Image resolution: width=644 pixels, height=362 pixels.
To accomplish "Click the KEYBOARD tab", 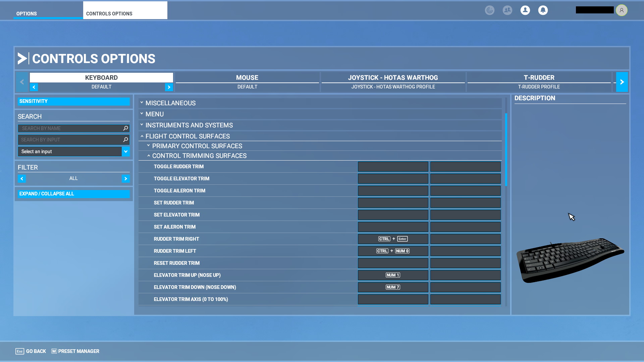I will 101,77.
